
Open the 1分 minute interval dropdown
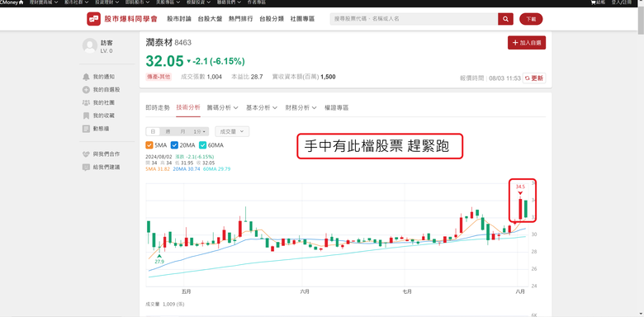point(200,131)
